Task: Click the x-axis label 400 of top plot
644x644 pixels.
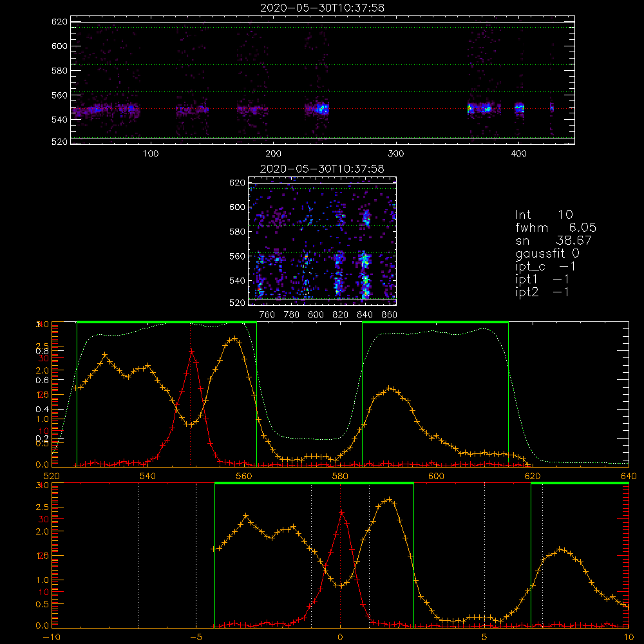Action: tap(518, 154)
